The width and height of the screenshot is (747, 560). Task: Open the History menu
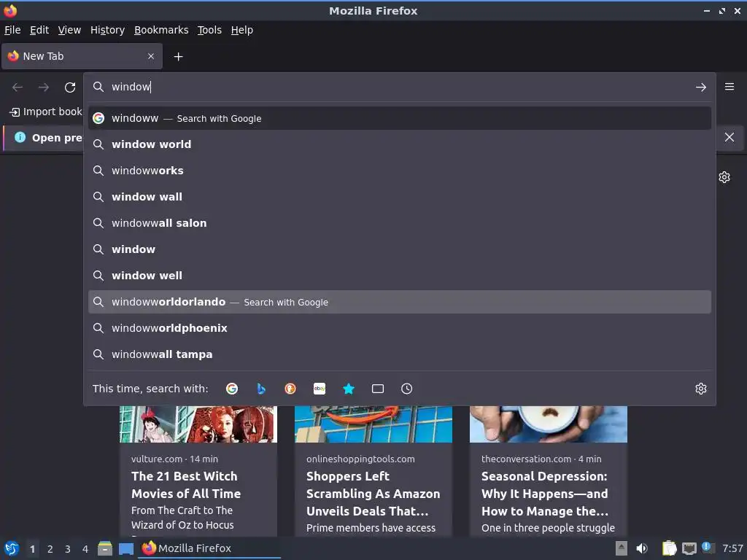[108, 30]
